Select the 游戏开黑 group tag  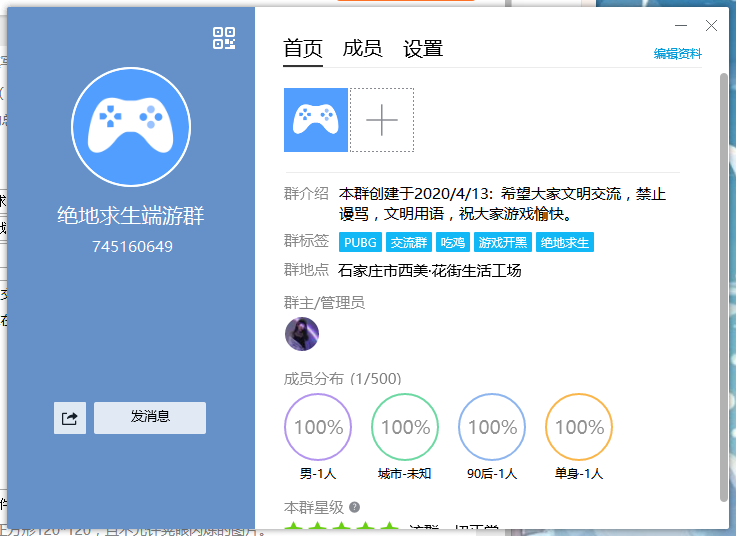(x=503, y=242)
